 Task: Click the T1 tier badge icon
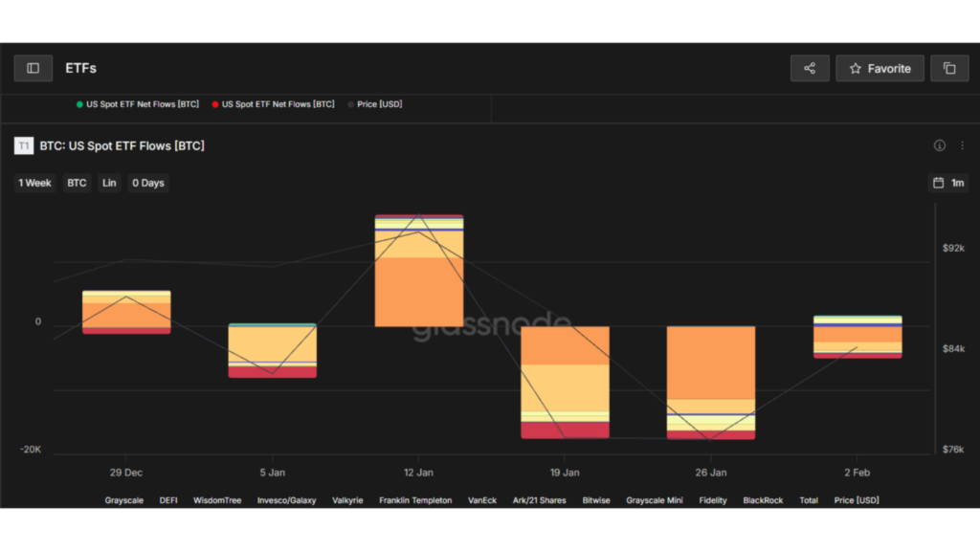[x=24, y=145]
